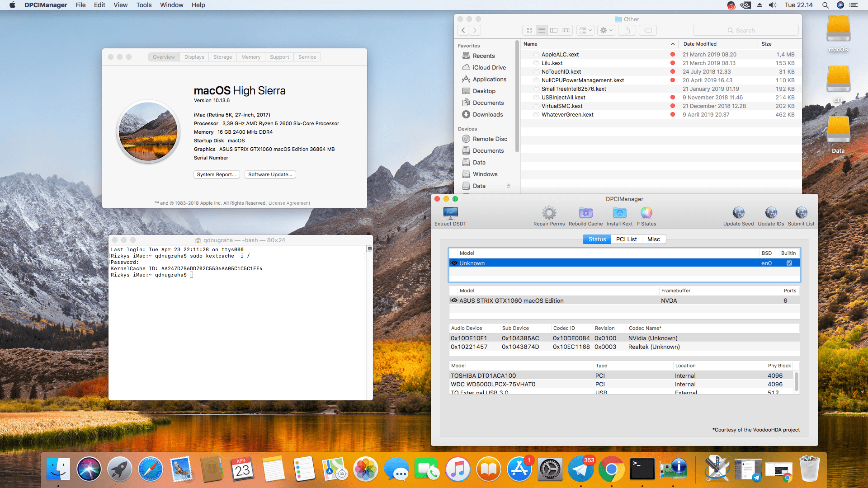
Task: Open Safari from the Dock
Action: [151, 469]
